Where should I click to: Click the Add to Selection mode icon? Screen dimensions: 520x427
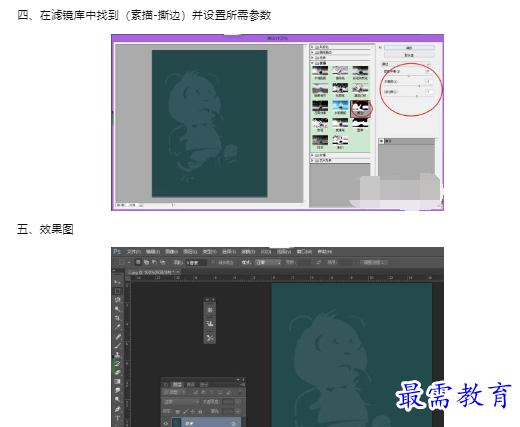(146, 262)
